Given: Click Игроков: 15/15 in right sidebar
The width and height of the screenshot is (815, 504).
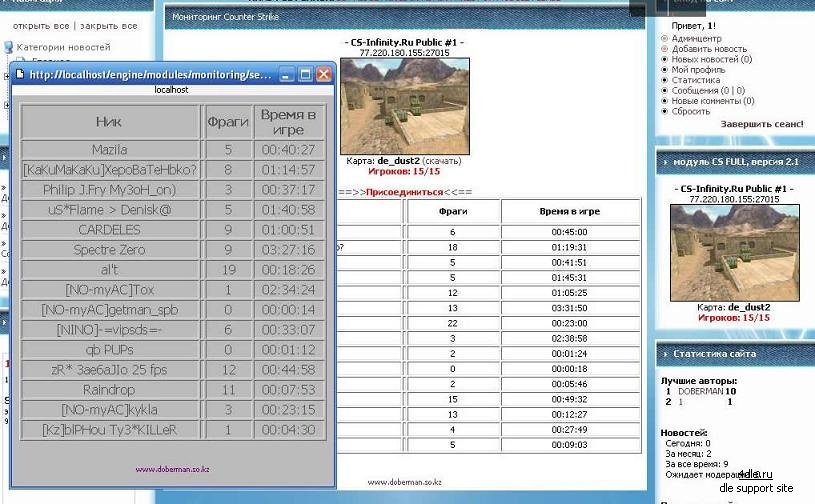Looking at the screenshot, I should pyautogui.click(x=734, y=318).
